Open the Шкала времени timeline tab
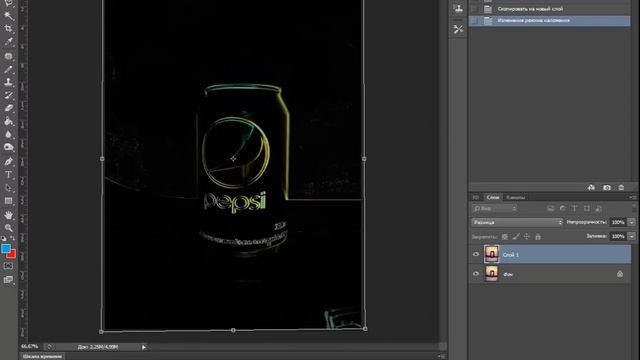This screenshot has width=640, height=360. tap(42, 356)
